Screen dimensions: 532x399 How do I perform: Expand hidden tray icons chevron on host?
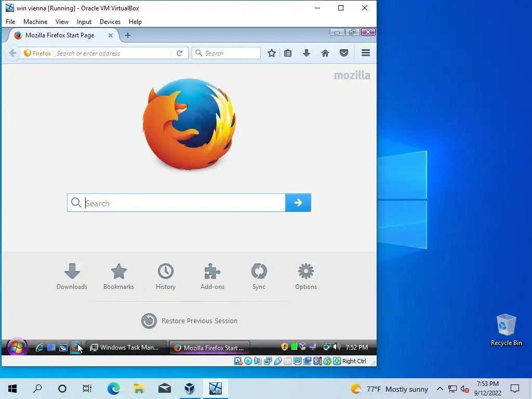(x=440, y=389)
